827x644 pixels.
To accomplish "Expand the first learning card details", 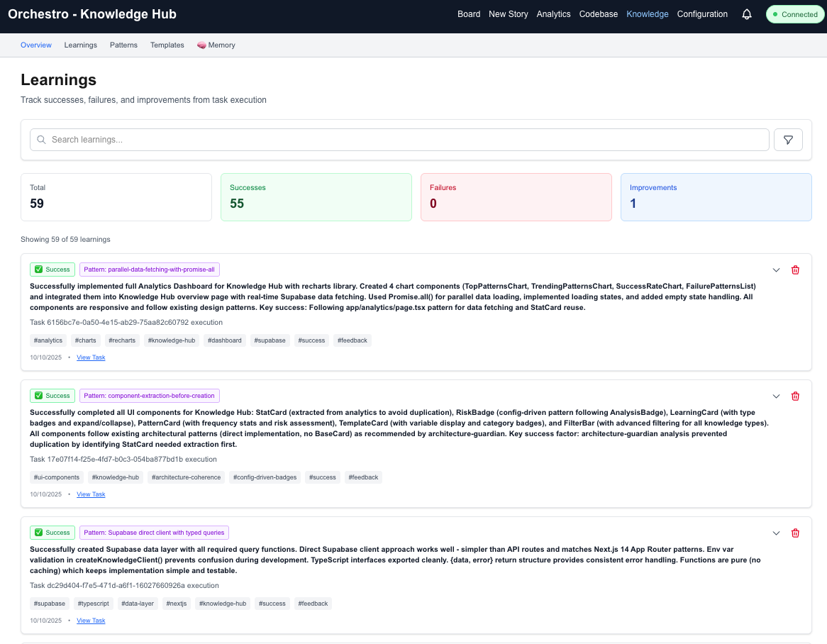I will pos(776,270).
